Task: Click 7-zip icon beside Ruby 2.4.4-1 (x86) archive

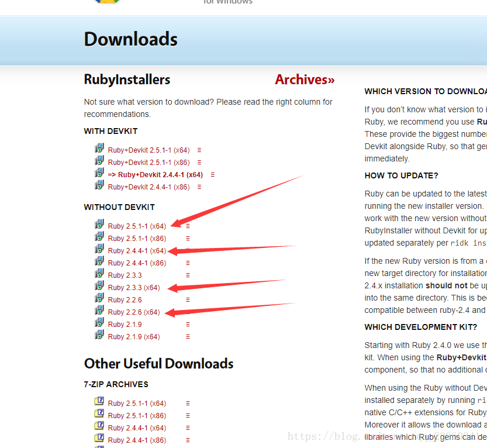Action: (99, 438)
